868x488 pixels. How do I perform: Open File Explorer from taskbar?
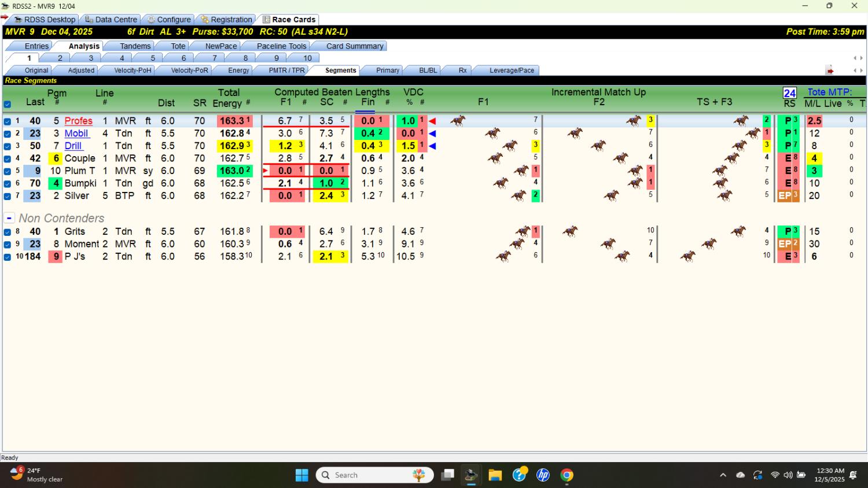click(495, 475)
